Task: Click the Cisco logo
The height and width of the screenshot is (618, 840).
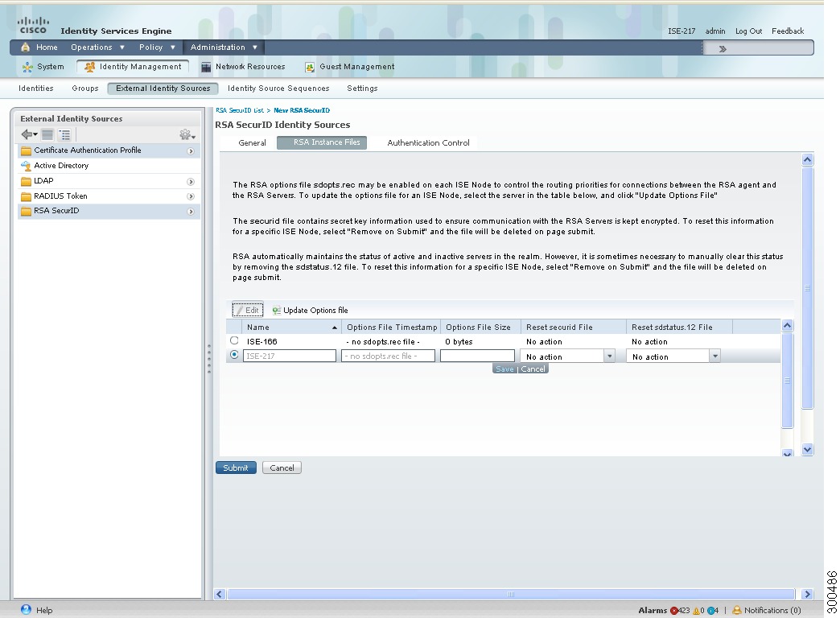Action: tap(33, 26)
